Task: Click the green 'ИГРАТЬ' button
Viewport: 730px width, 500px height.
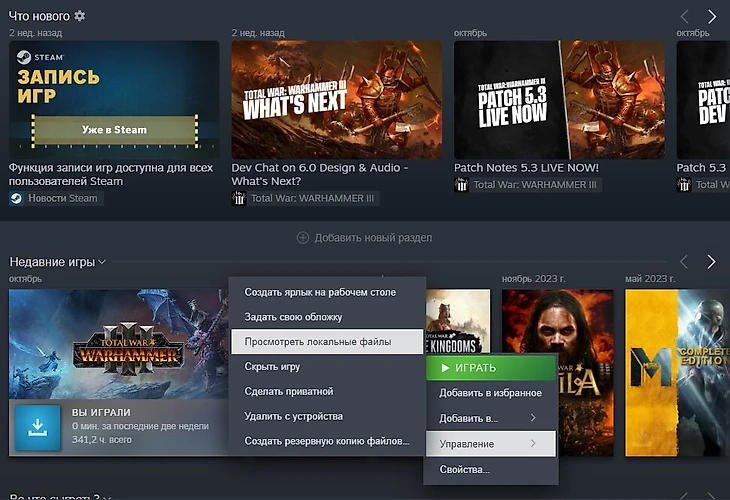Action: (x=491, y=368)
